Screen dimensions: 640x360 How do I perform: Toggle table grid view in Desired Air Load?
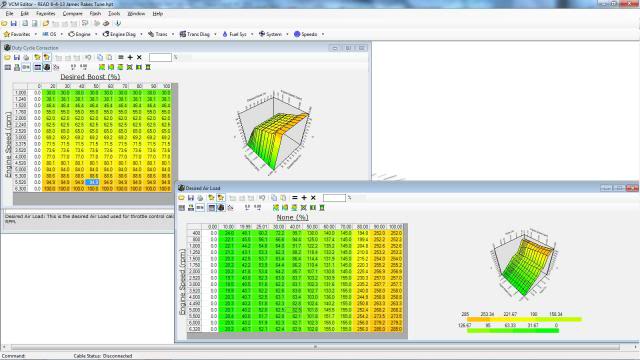tap(211, 207)
